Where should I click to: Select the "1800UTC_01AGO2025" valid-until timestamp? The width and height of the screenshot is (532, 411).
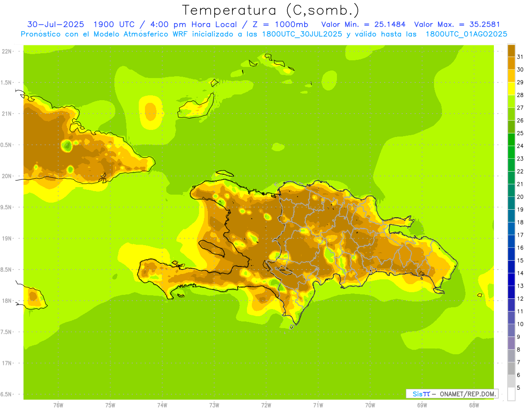(466, 34)
